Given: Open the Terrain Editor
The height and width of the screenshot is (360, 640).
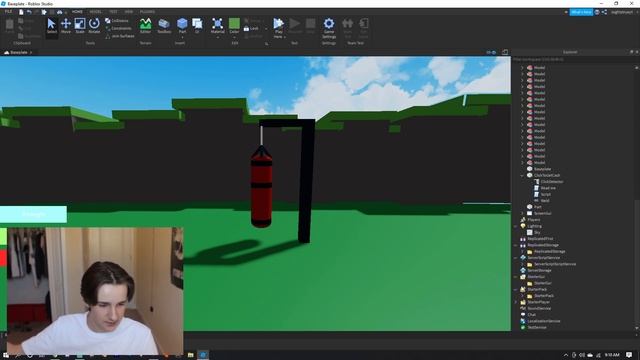Looking at the screenshot, I should pyautogui.click(x=145, y=26).
